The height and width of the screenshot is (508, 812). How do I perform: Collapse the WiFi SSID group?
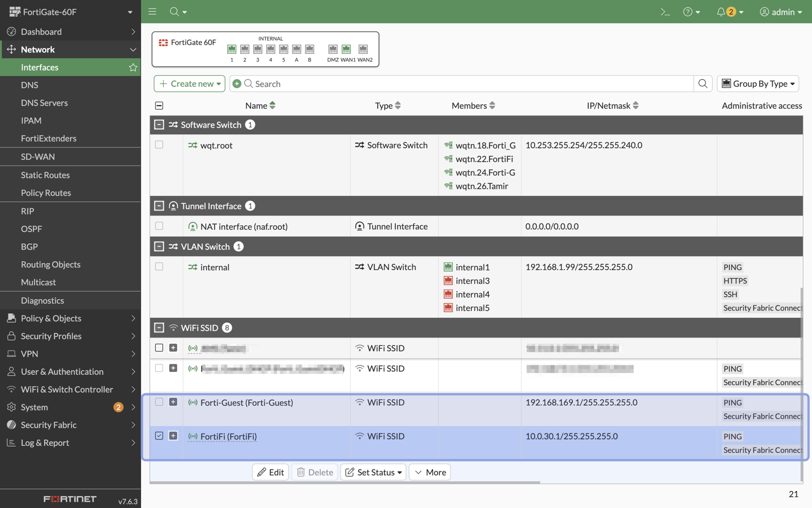point(160,327)
